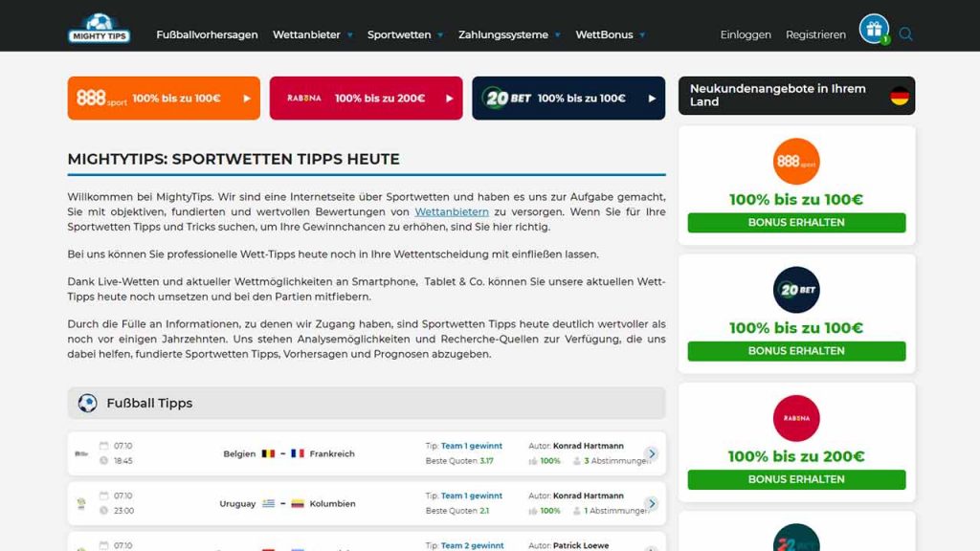Click the Einloggen link
The image size is (980, 551).
pos(746,35)
